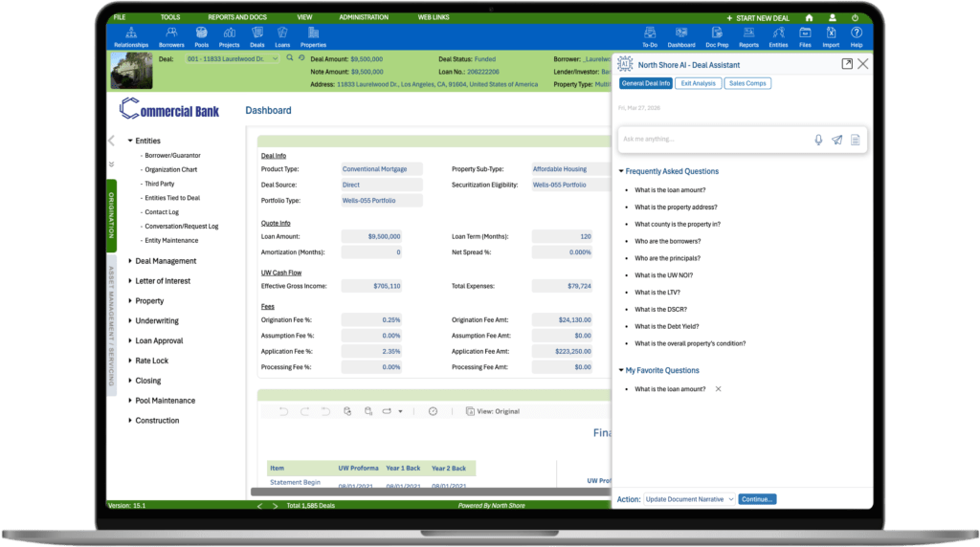Collapse the Frequently Asked Questions section
The height and width of the screenshot is (547, 980).
(621, 172)
